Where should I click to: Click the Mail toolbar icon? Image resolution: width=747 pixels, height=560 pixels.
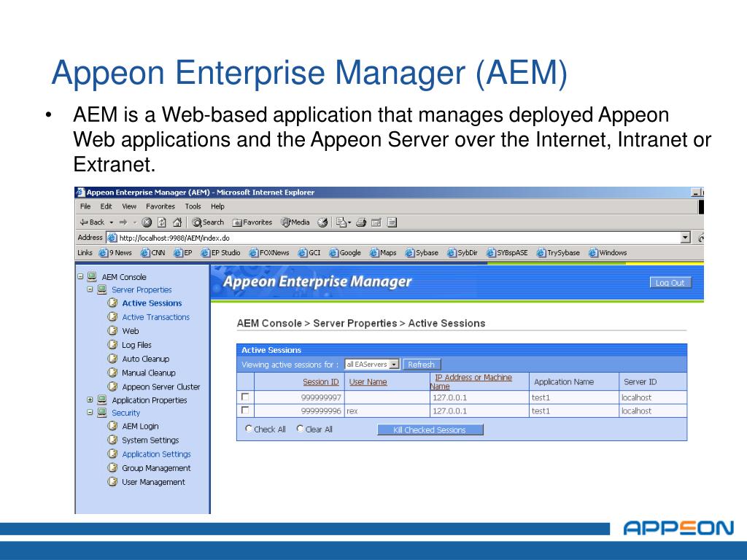[x=341, y=222]
